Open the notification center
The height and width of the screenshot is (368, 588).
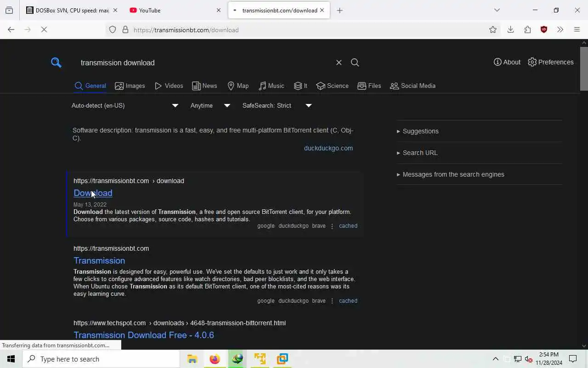(x=573, y=359)
